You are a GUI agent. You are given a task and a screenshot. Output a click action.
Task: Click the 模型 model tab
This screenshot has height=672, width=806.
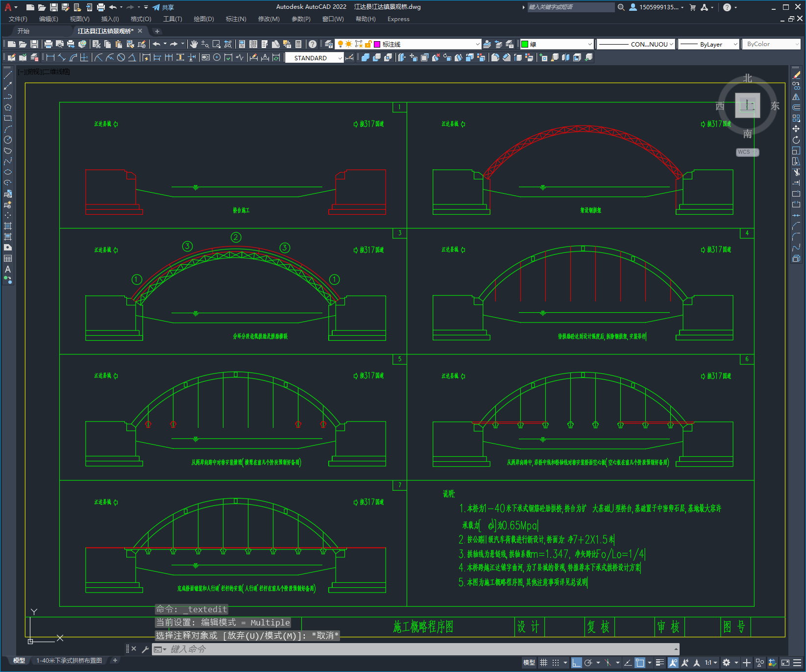19,660
